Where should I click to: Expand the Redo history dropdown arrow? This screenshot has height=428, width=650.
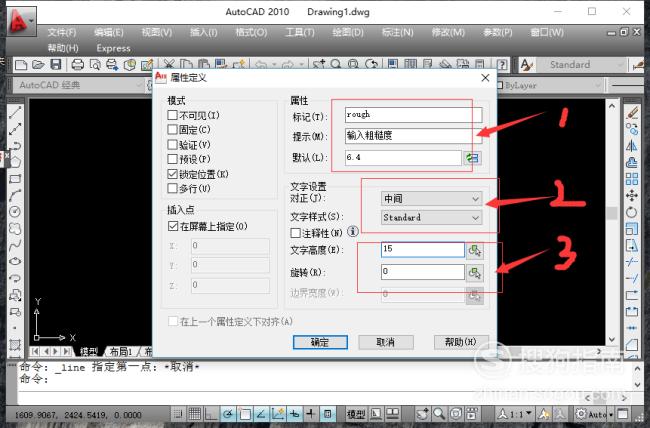[301, 65]
